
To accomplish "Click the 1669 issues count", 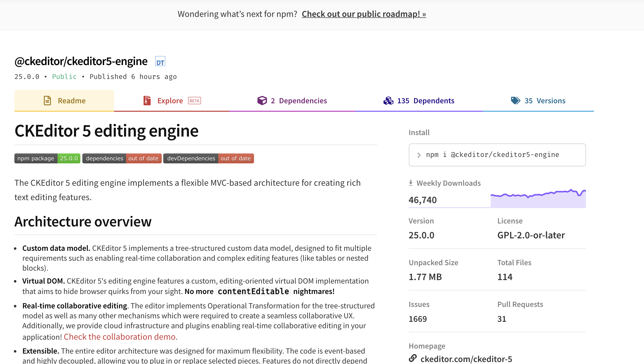I will click(x=418, y=319).
